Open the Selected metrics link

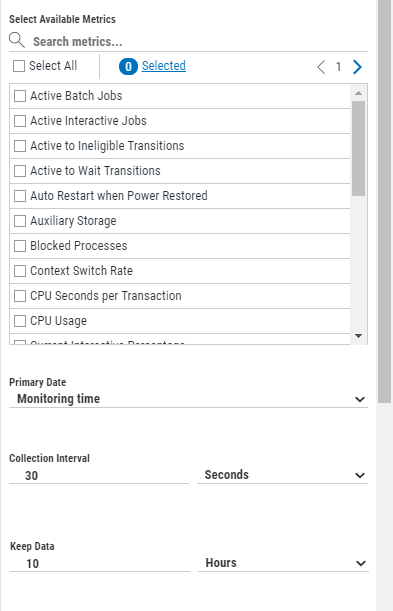[164, 66]
